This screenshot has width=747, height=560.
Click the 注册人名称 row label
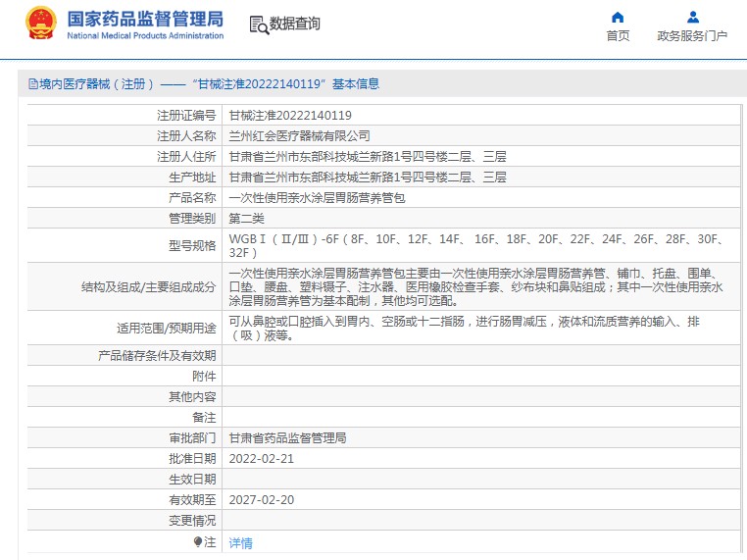point(186,135)
